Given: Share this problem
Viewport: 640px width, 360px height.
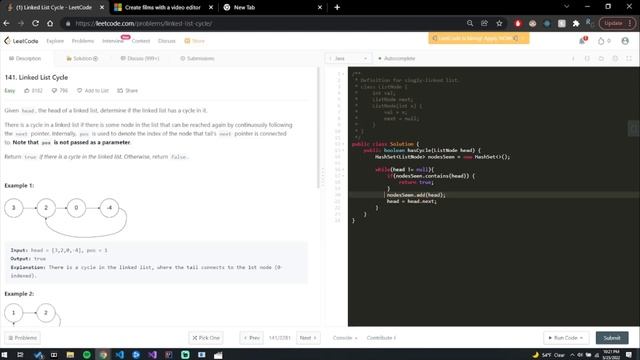Looking at the screenshot, I should [x=127, y=91].
